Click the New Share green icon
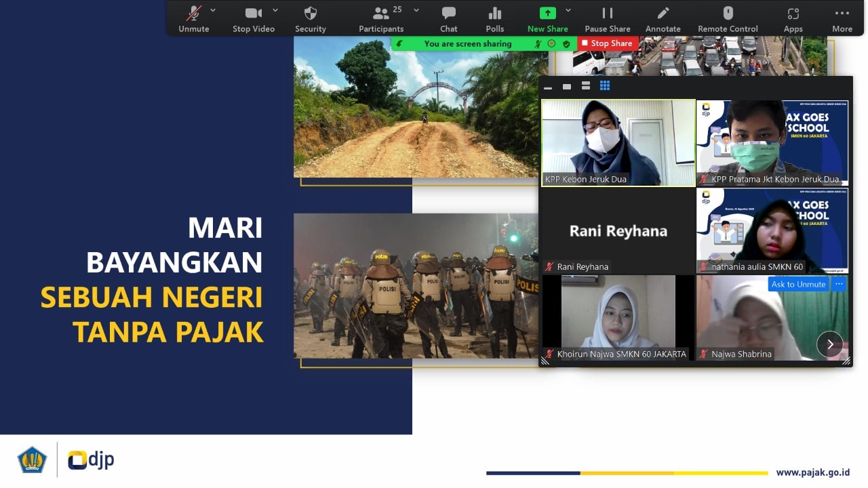868x488 pixels. (x=547, y=14)
